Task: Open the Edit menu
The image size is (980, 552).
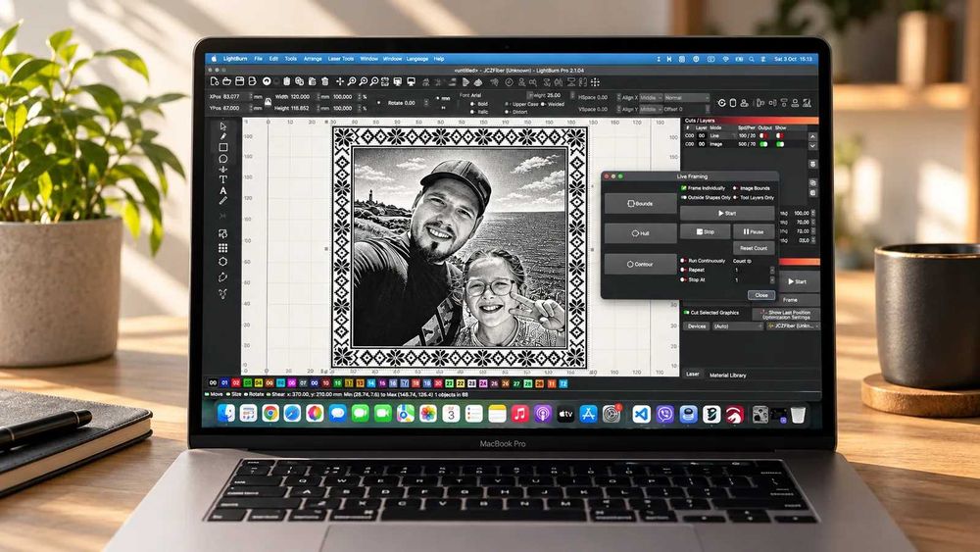Action: point(273,59)
